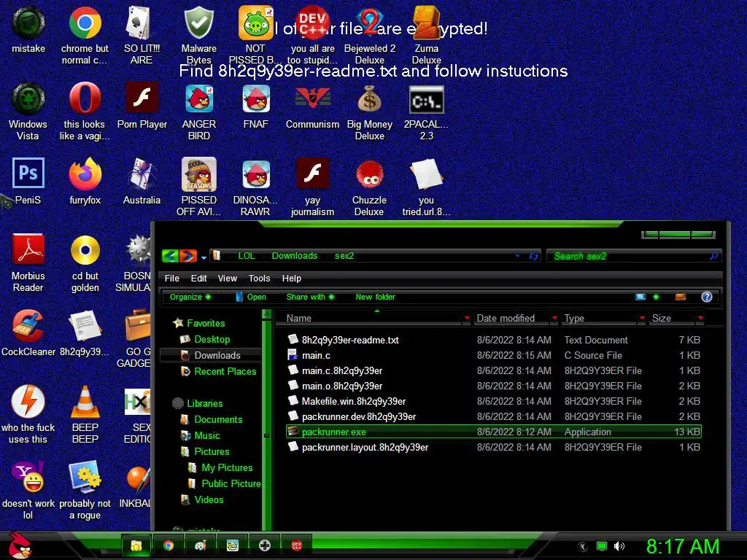Select the '8h2q9y39...' desktop text file icon
This screenshot has height=560, width=747.
pos(85,332)
